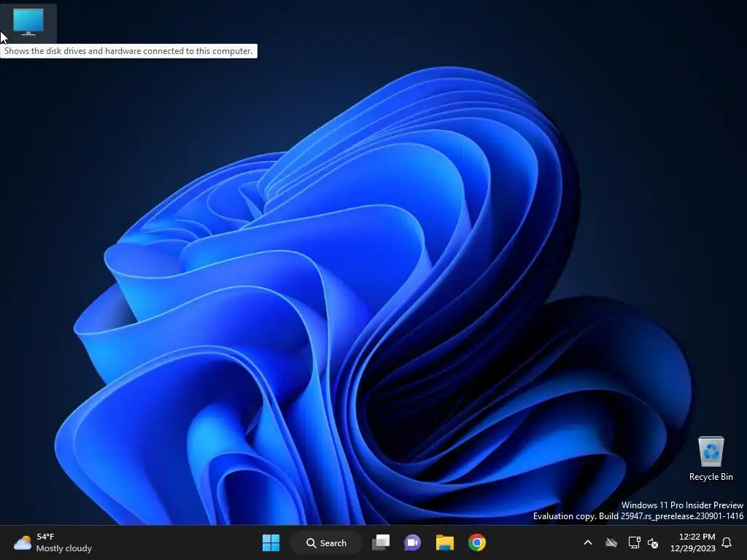The image size is (747, 560).
Task: Select the This PC desktop icon
Action: 28,22
